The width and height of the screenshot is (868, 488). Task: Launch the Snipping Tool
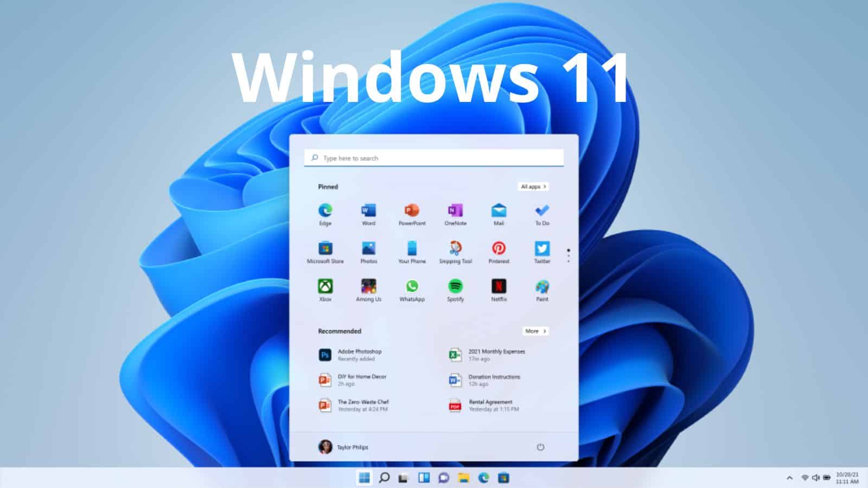coord(455,252)
